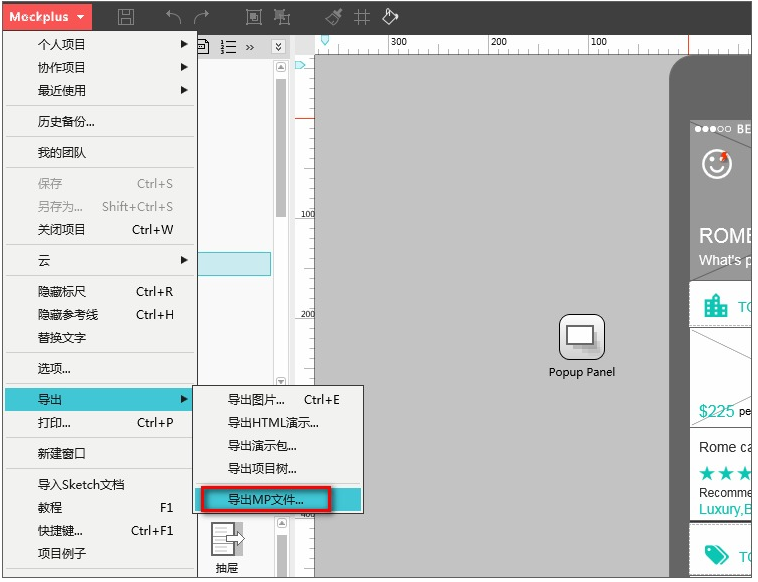Viewport: 758px width, 582px height.
Task: Click the Popup Panel component icon
Action: click(582, 337)
